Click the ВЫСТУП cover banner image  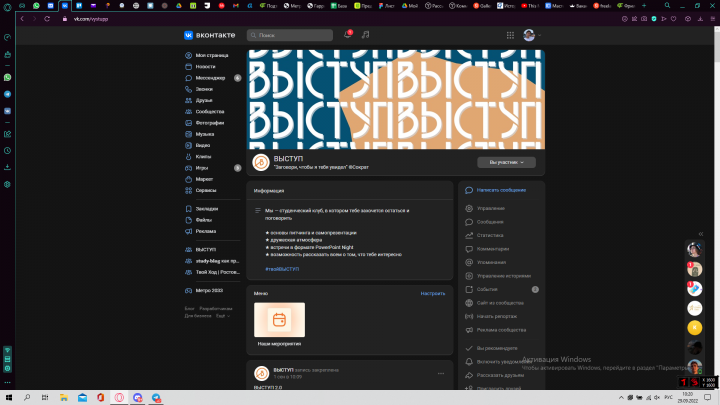(x=396, y=99)
